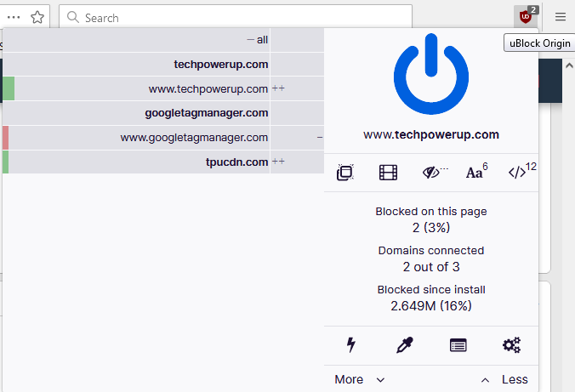Viewport: 575px width, 392px height.
Task: Click Blocked since install value 2.649M
Action: tap(431, 306)
